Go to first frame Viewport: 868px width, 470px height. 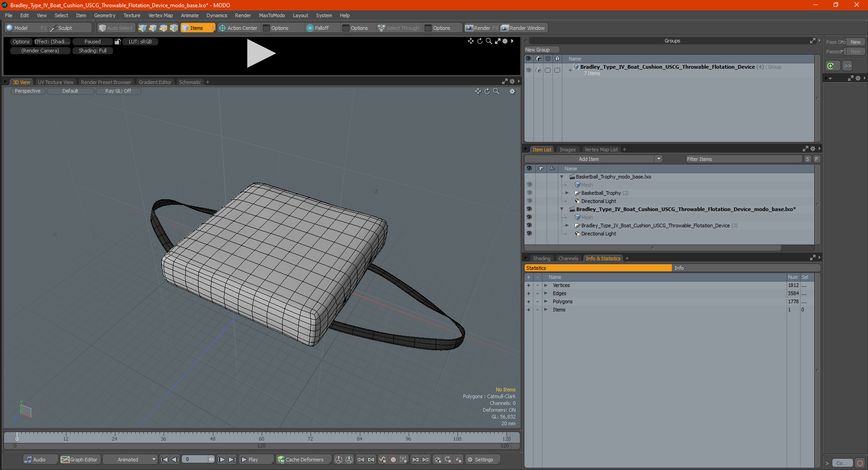point(164,460)
